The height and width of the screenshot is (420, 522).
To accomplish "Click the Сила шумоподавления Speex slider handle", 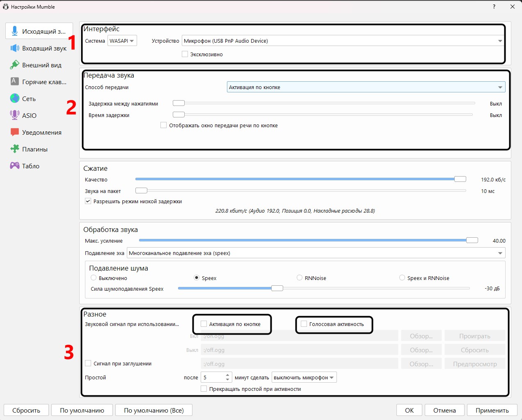I will pyautogui.click(x=277, y=288).
